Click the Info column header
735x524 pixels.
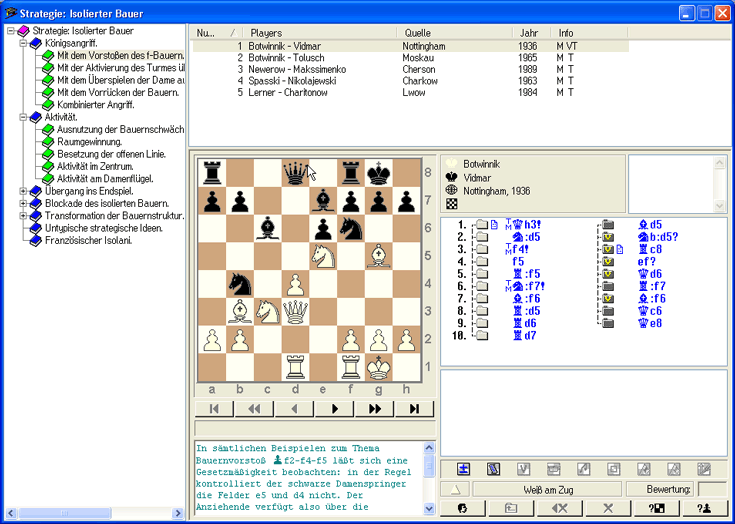(590, 33)
